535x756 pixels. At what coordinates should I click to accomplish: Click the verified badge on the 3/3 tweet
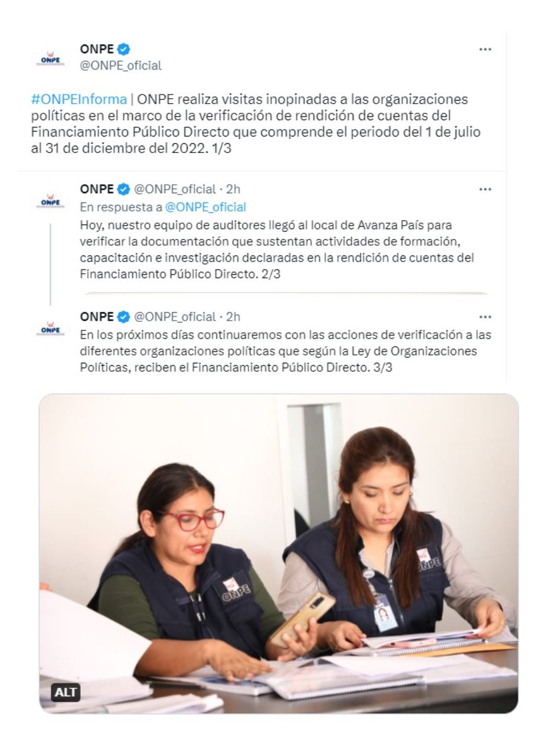pos(124,317)
